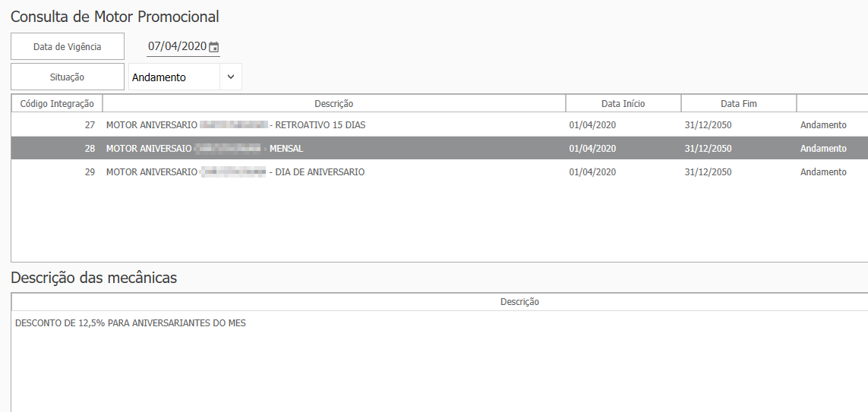
Task: Click integration code 29 cell
Action: click(x=90, y=172)
